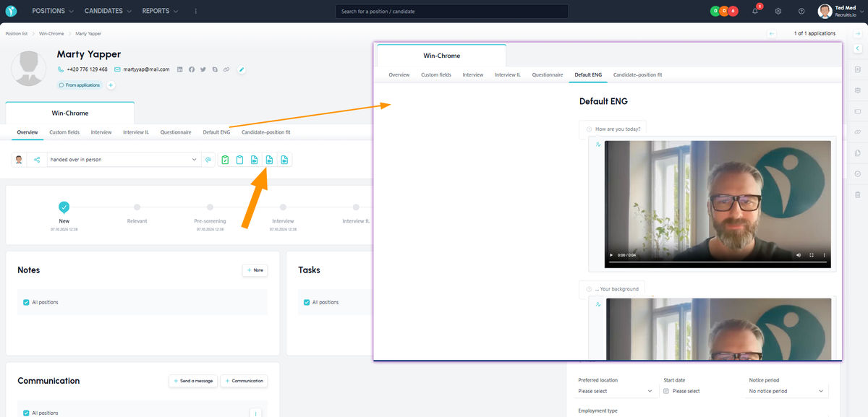Image resolution: width=868 pixels, height=417 pixels.
Task: Click the Send a message button
Action: coord(193,381)
